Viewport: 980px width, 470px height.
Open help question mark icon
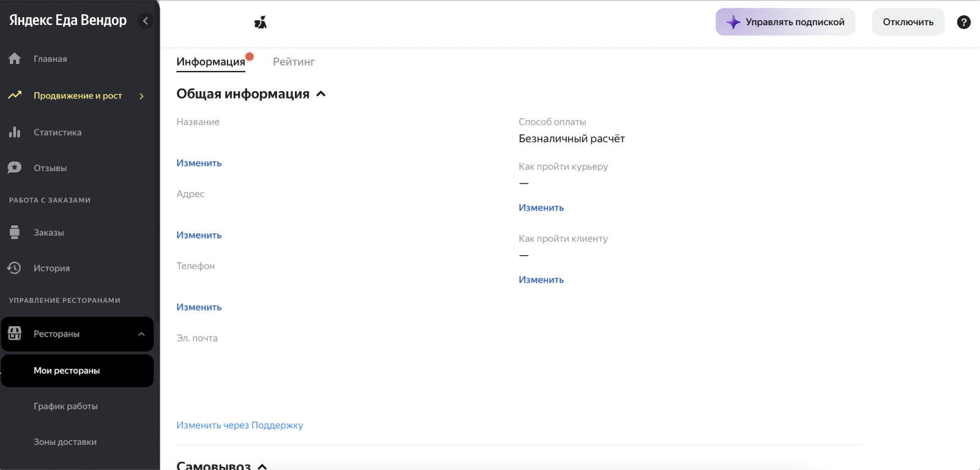pos(963,22)
